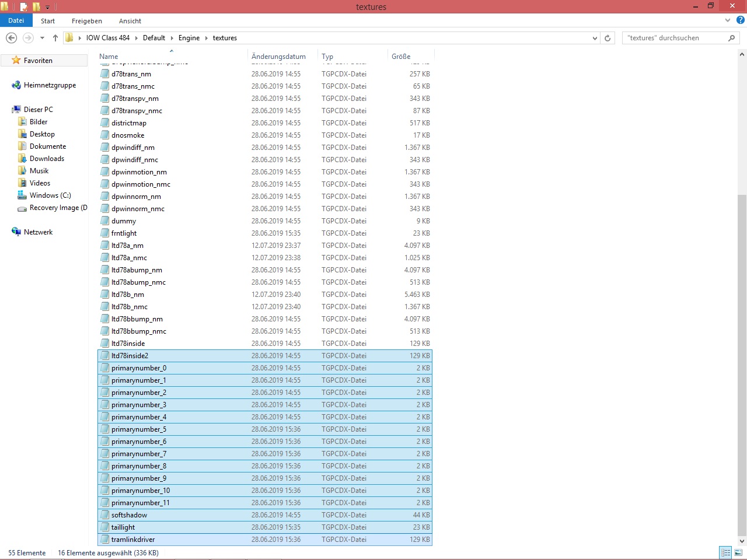This screenshot has width=747, height=560.
Task: Customize quick access toolbar dropdown
Action: pos(48,8)
